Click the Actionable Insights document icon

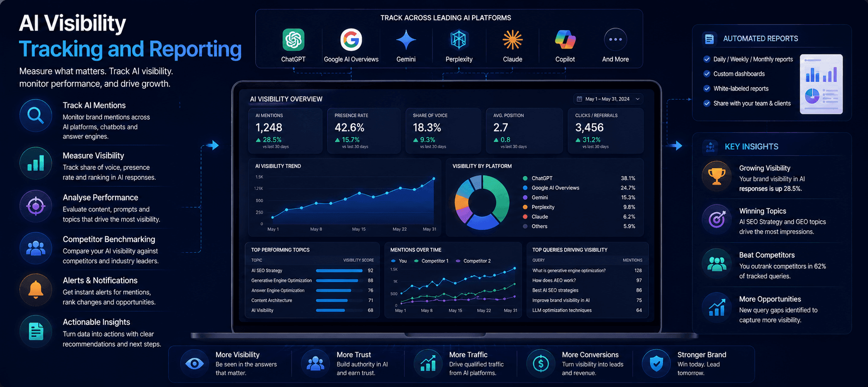tap(36, 332)
